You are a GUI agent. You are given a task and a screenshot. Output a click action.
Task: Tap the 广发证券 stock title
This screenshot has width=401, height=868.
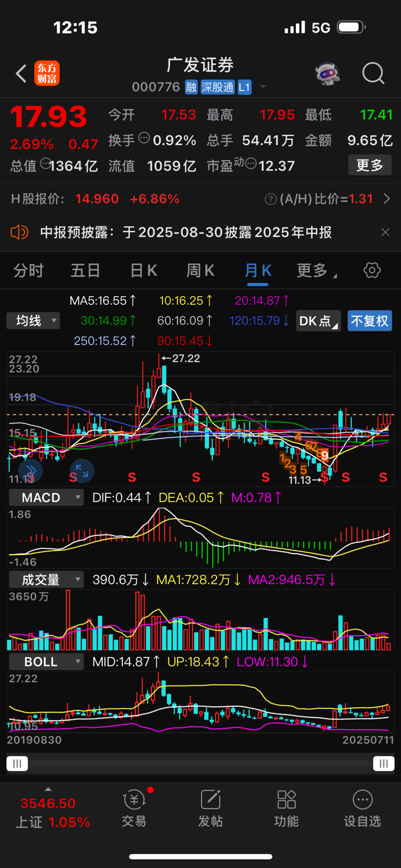click(200, 65)
